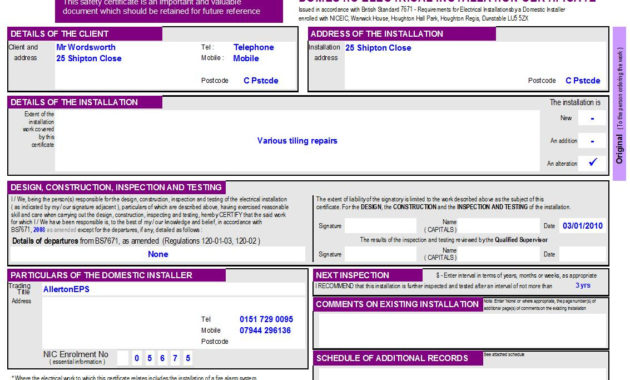Screen dimensions: 630x380
Task: Click the Qualified Supervisor Signature box
Action: [380, 254]
